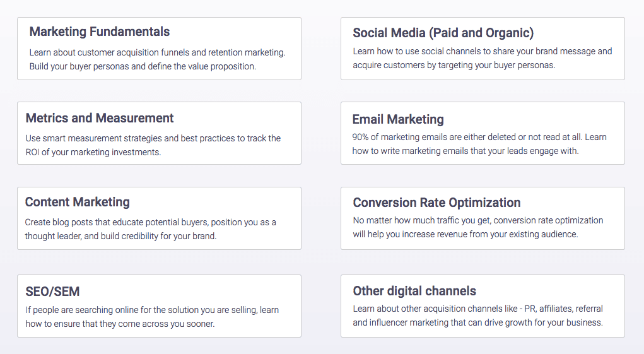Go to the Content Marketing heading

coord(78,202)
